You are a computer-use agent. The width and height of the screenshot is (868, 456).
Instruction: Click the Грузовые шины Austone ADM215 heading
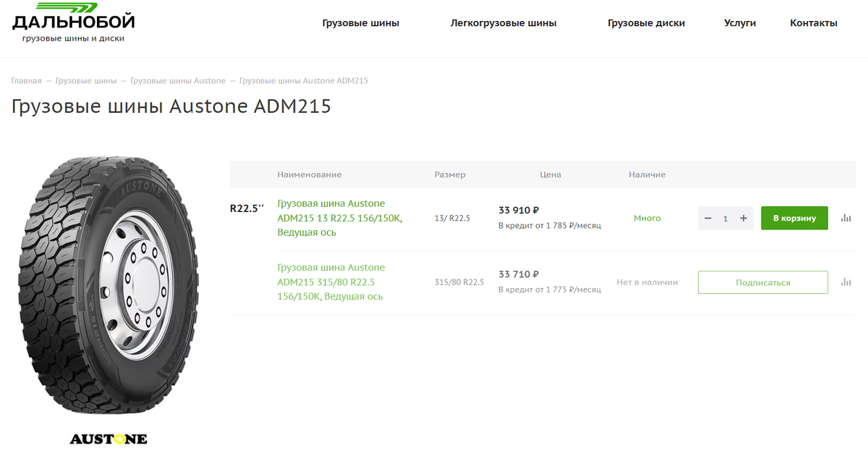tap(171, 106)
